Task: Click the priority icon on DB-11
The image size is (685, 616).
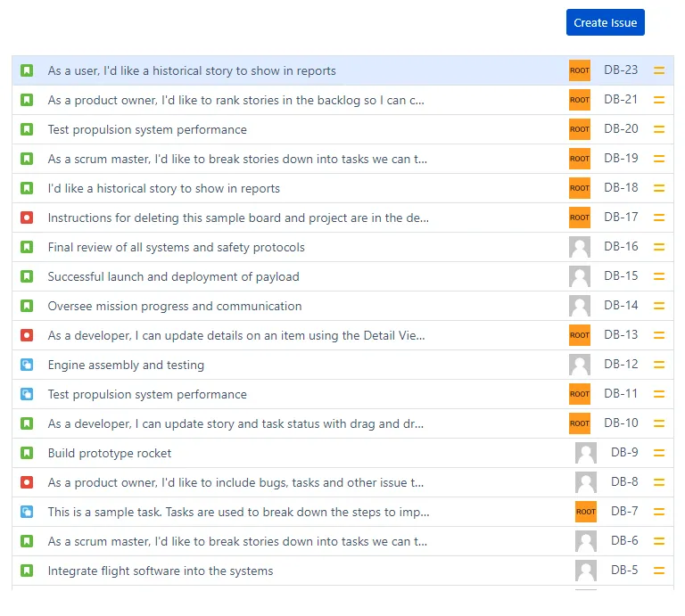Action: pos(659,394)
